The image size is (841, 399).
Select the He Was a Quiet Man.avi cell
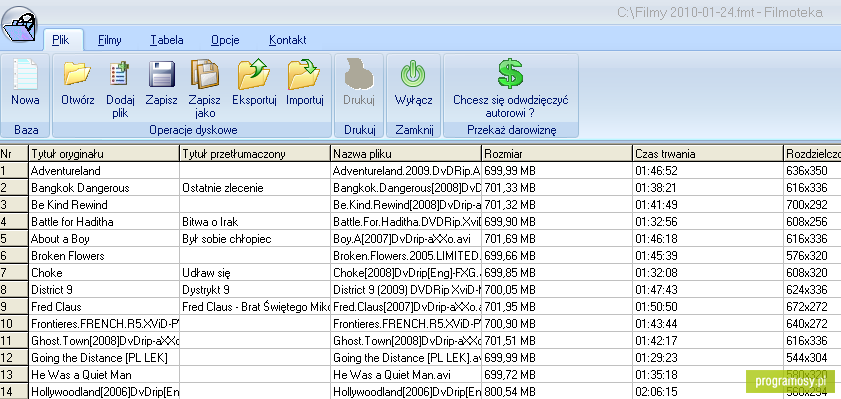click(x=406, y=375)
